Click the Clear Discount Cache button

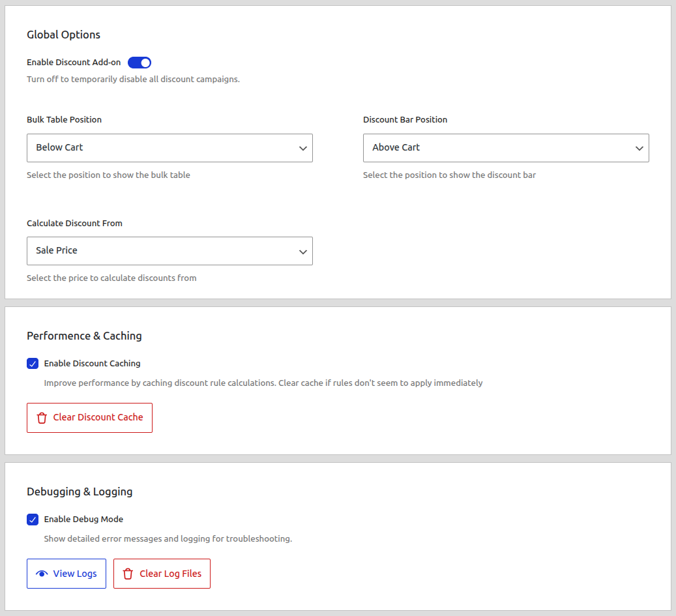(89, 417)
